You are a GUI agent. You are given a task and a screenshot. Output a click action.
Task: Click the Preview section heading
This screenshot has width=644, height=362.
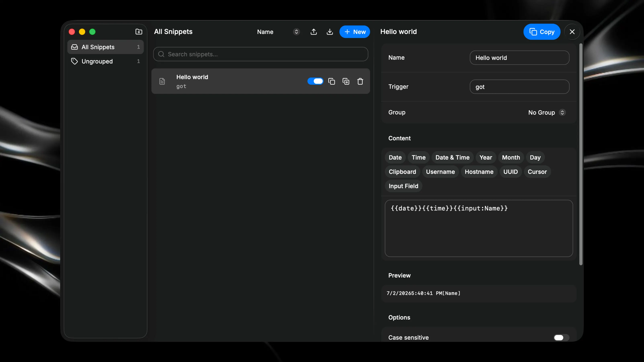click(399, 275)
